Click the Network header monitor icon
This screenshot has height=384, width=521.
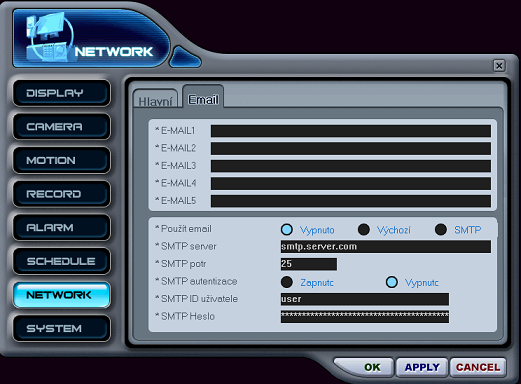tap(49, 37)
